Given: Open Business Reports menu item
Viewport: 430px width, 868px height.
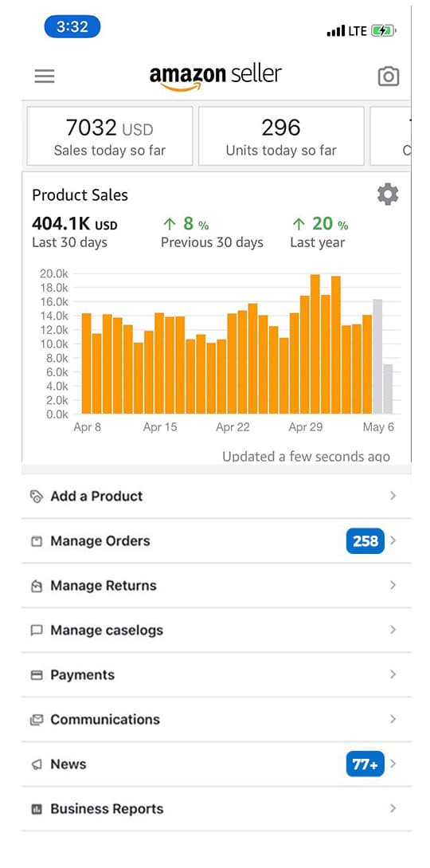Looking at the screenshot, I should click(216, 809).
